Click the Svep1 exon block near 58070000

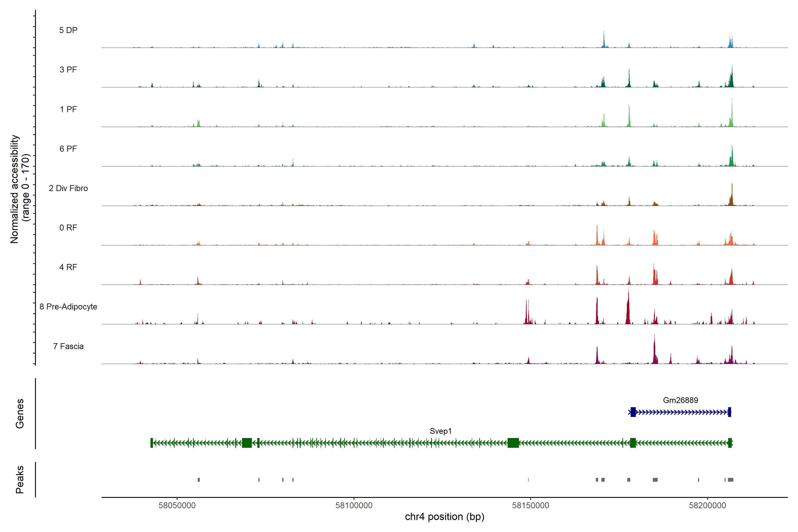tap(247, 443)
